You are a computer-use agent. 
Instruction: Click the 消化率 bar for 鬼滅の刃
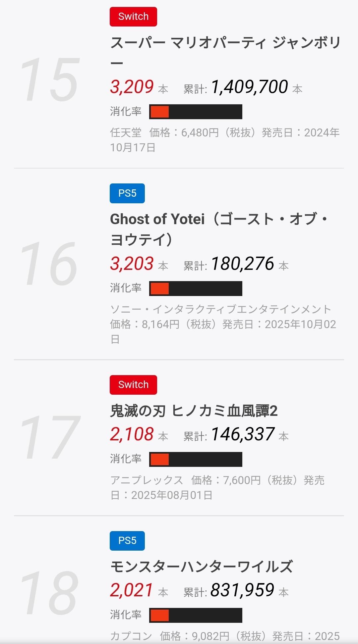point(196,459)
